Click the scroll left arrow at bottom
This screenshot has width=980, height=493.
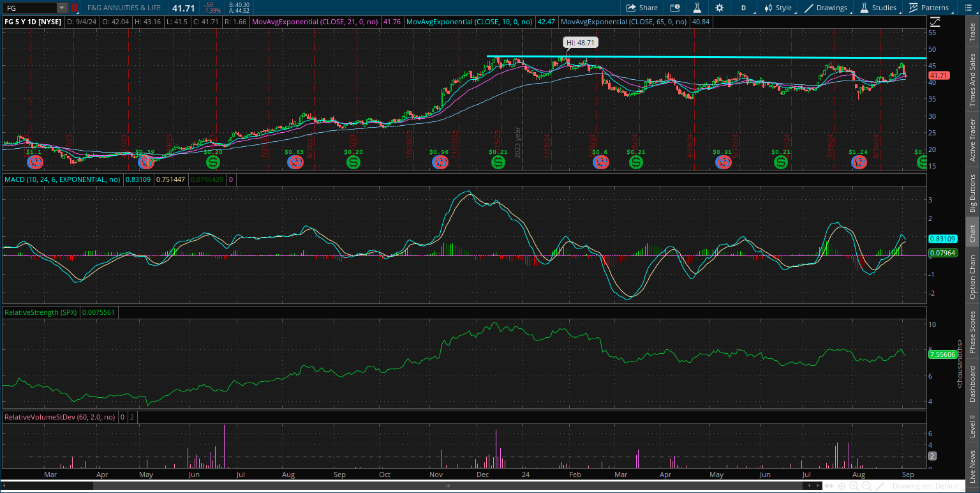coord(810,486)
